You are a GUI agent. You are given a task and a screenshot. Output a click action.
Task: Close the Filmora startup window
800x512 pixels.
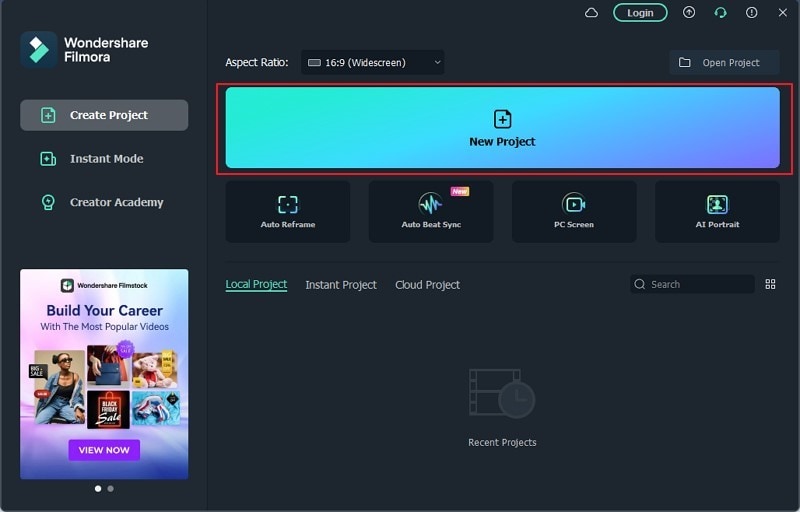(x=783, y=13)
